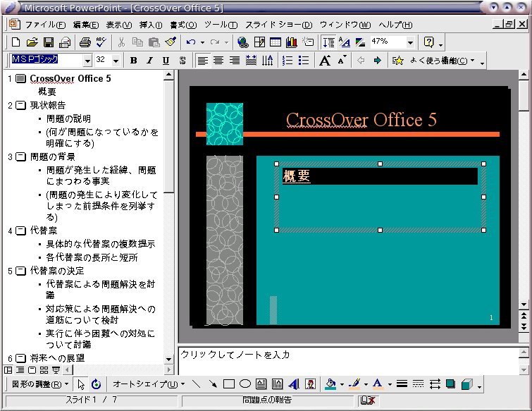
Task: Select the Rectangle drawing tool
Action: 229,384
